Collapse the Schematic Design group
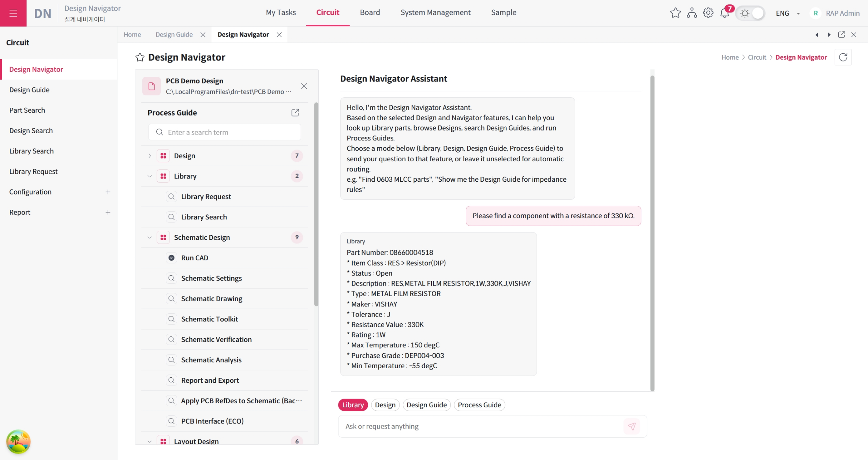868x460 pixels. 150,238
